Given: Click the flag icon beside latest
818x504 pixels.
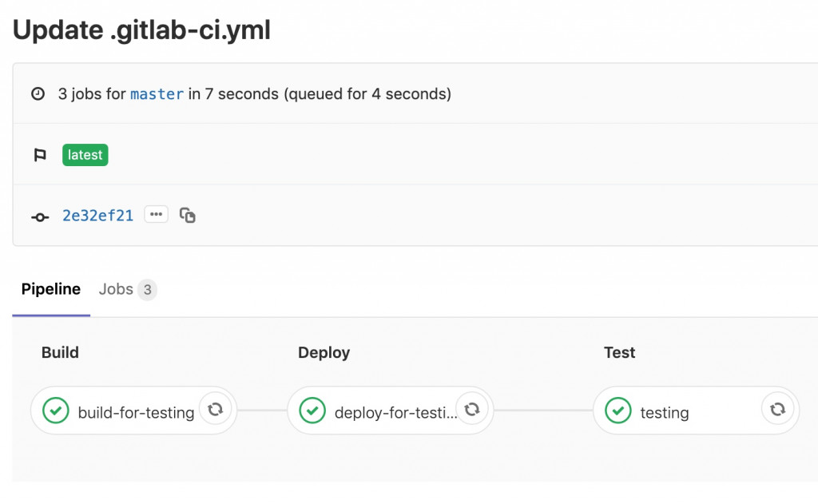Looking at the screenshot, I should point(40,155).
